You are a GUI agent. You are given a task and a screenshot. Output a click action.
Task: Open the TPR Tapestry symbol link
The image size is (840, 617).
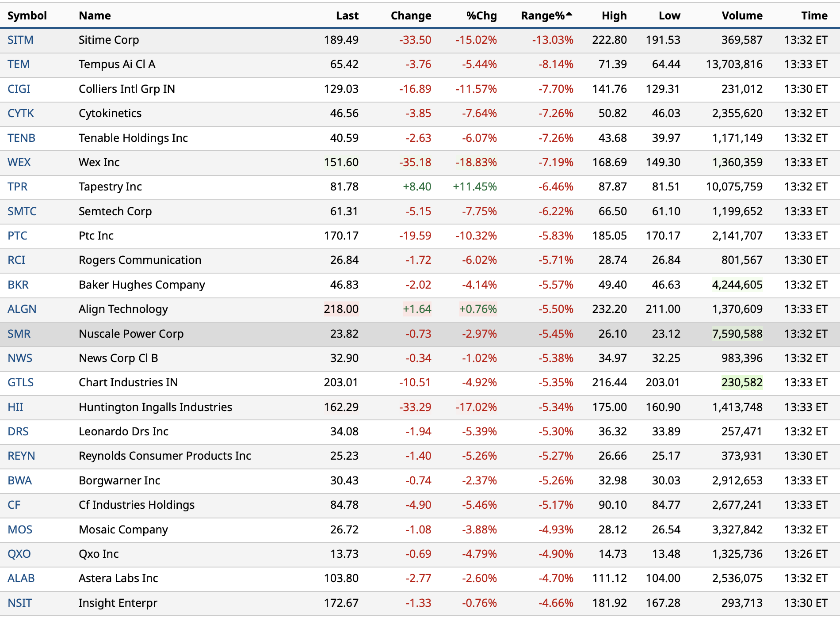point(18,187)
